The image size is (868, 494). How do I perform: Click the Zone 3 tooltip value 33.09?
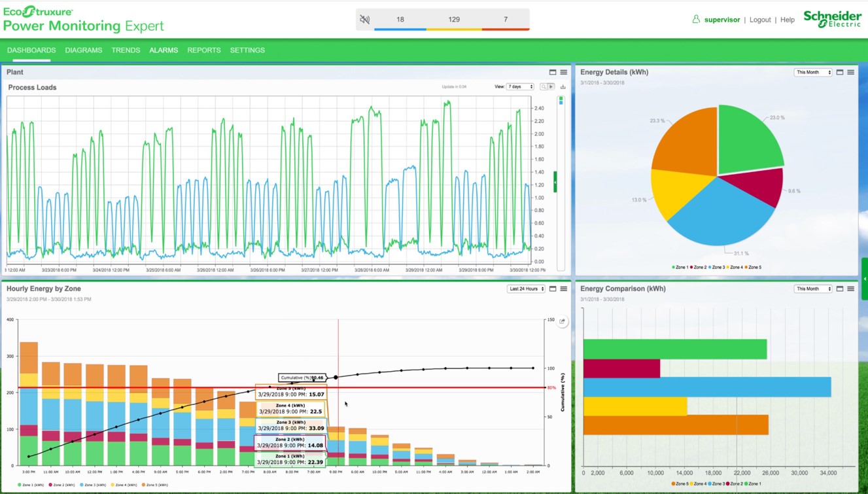[316, 429]
